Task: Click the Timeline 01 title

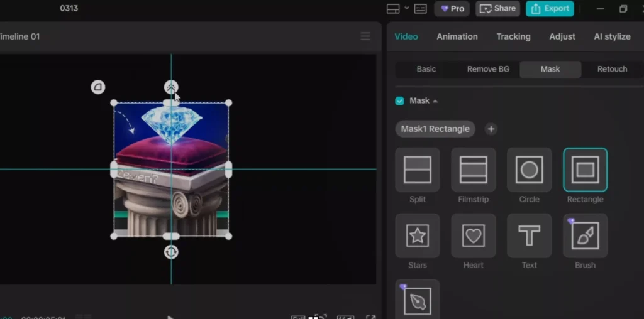Action: (x=19, y=36)
